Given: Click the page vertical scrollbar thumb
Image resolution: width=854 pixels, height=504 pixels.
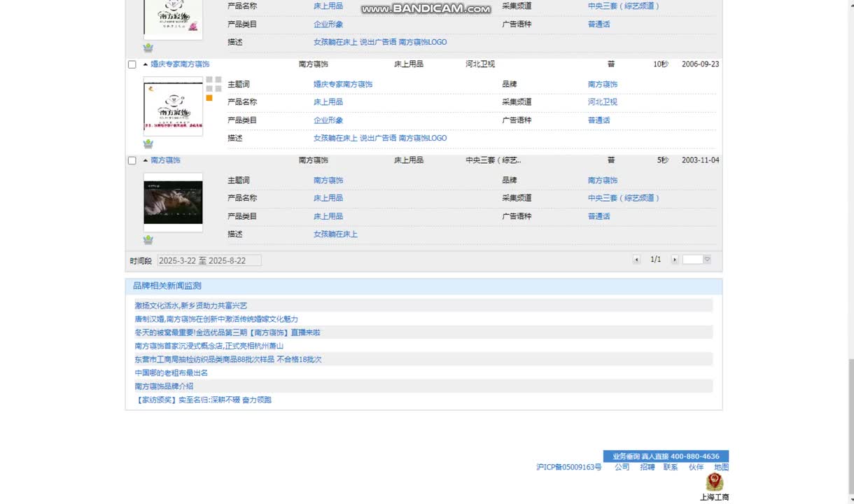Looking at the screenshot, I should click(x=850, y=426).
